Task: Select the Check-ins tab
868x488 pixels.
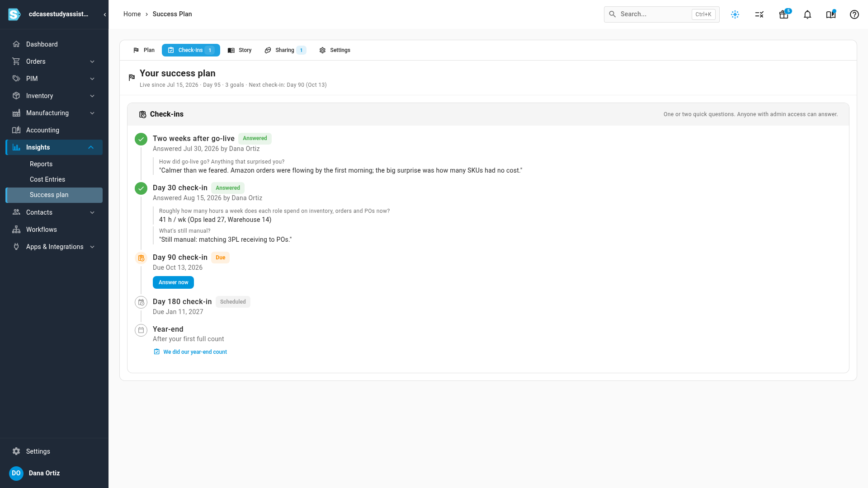Action: (x=191, y=50)
